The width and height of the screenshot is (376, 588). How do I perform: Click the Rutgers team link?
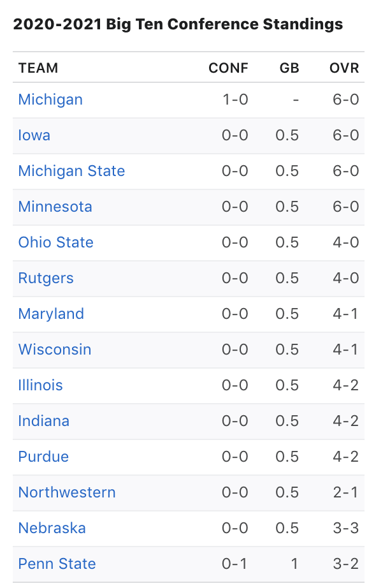point(46,278)
